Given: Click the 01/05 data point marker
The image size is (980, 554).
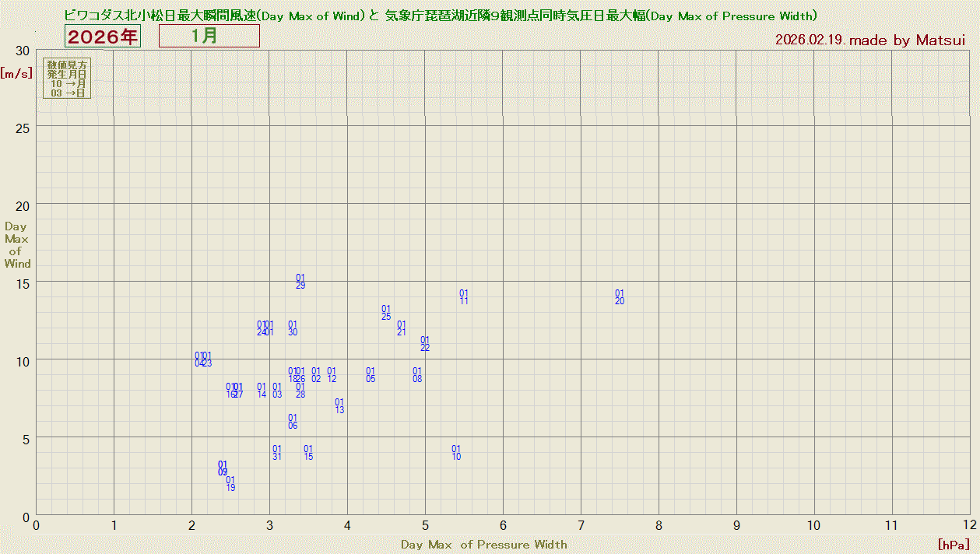Looking at the screenshot, I should point(371,375).
